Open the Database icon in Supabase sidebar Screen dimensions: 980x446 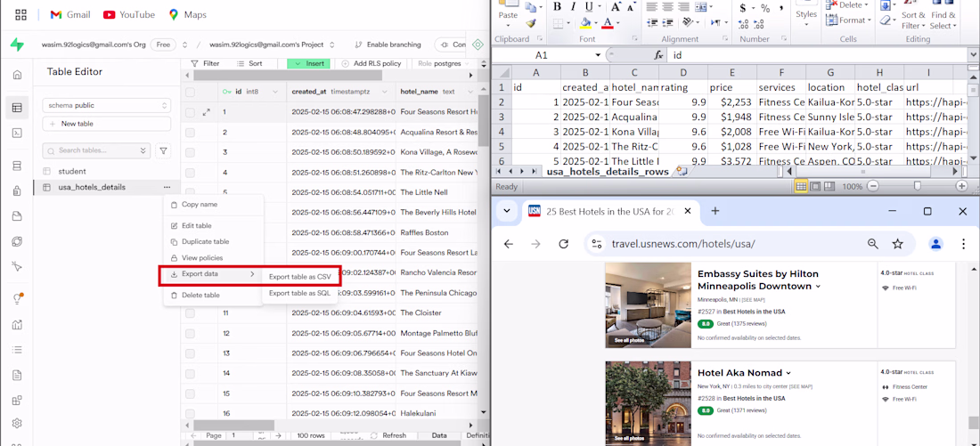coord(18,166)
